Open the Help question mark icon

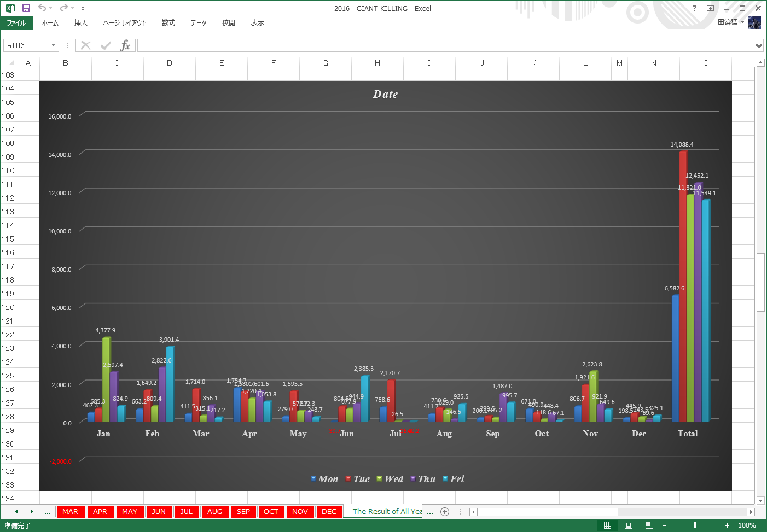694,8
